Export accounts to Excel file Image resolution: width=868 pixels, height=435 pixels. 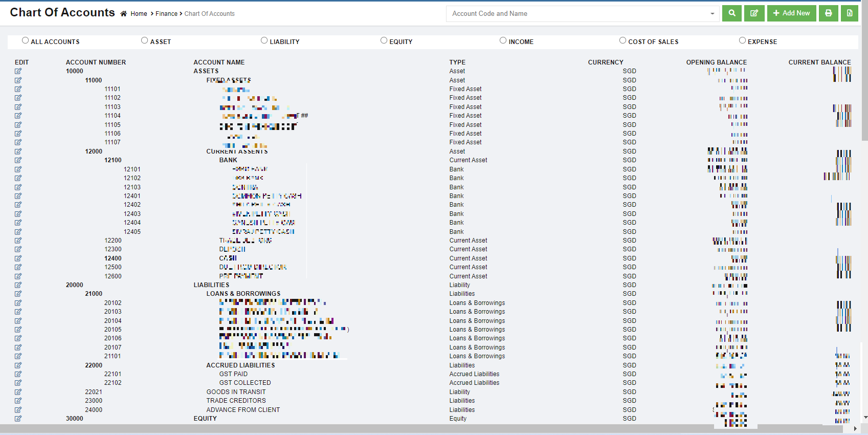(850, 13)
